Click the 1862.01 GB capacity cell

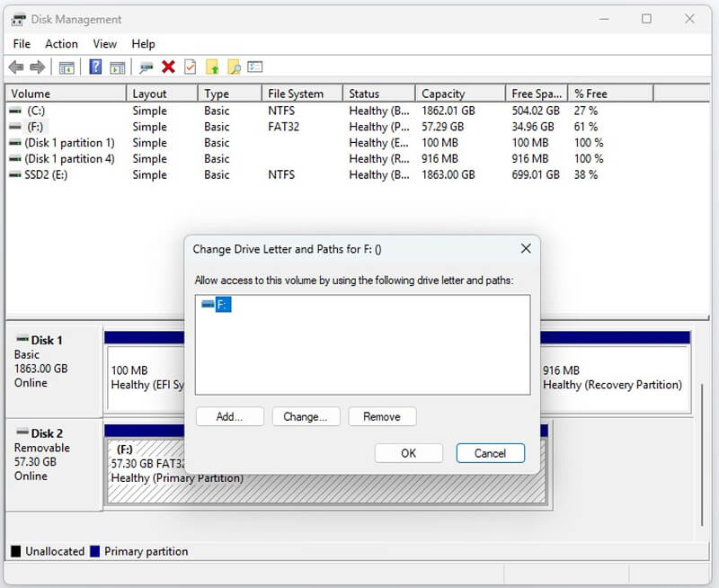[x=448, y=111]
